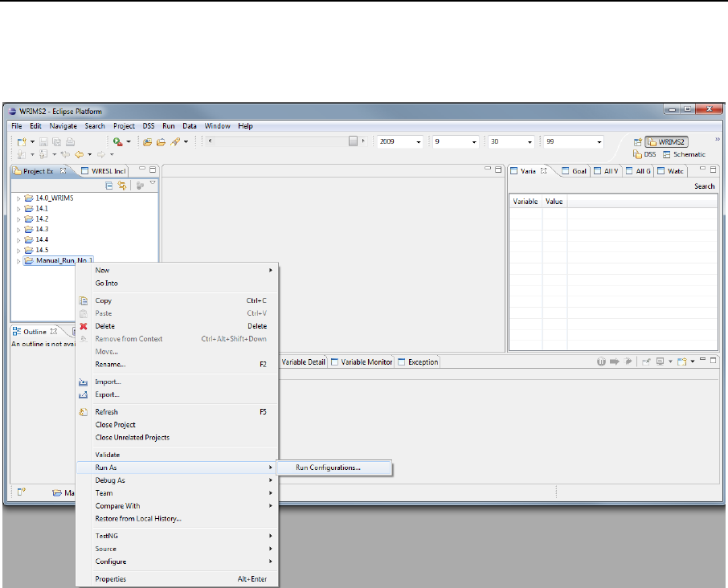Click the Open Task folder icon

(161, 142)
